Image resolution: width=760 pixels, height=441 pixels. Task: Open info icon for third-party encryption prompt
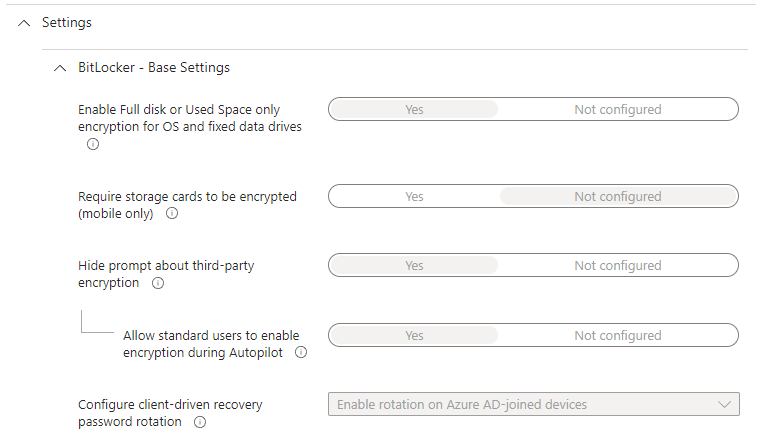click(158, 283)
